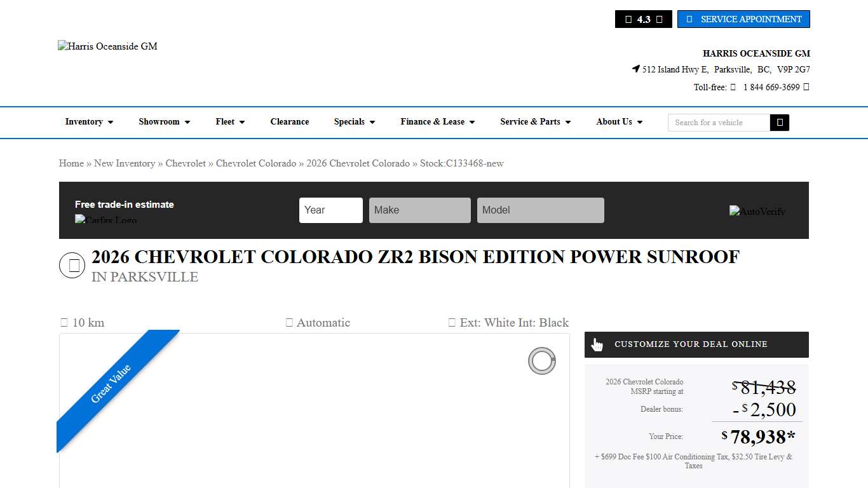Open the About Us menu
This screenshot has height=488, width=868.
[x=619, y=122]
